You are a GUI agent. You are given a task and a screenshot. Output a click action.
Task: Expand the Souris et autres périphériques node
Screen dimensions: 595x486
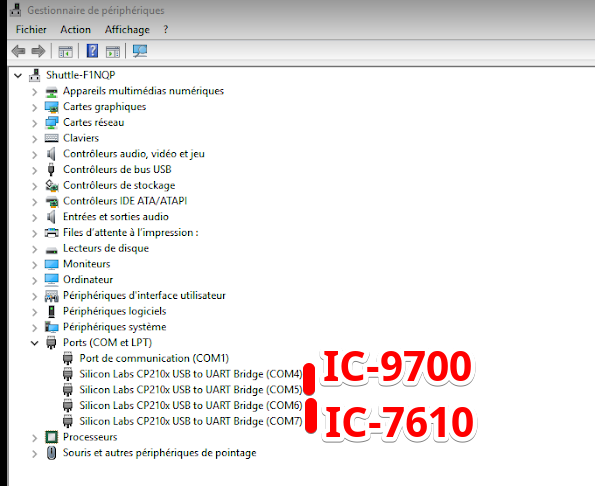[x=35, y=453]
